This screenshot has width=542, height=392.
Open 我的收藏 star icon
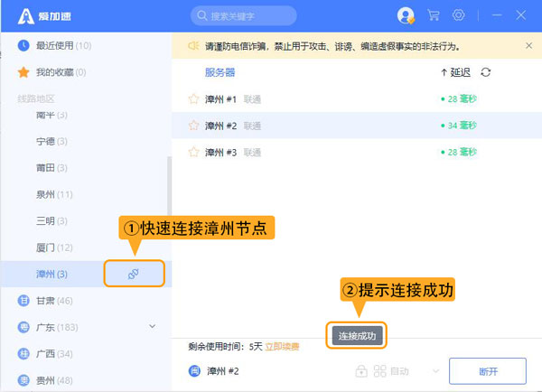click(x=23, y=72)
